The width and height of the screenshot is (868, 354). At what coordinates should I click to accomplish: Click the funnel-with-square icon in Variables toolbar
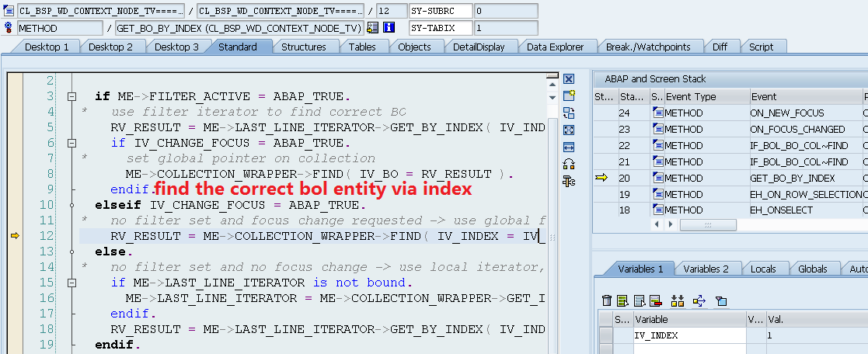click(x=721, y=301)
